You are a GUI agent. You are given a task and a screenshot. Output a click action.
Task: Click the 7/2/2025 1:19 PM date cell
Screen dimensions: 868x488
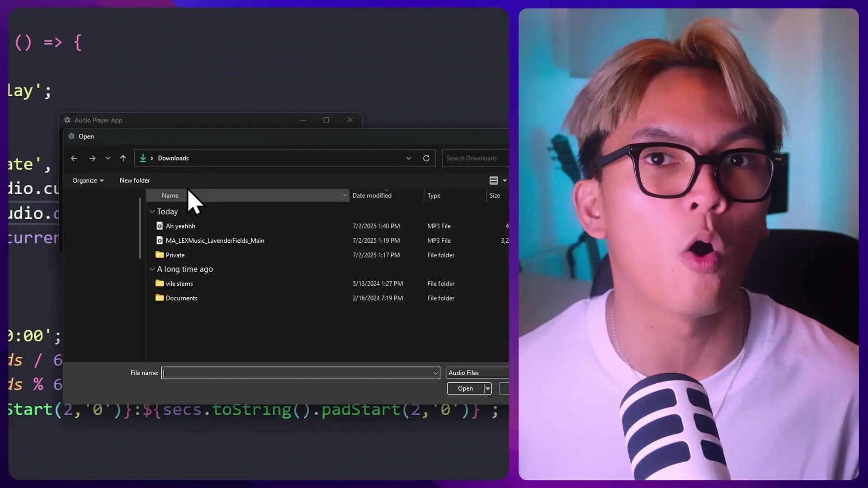tap(376, 240)
